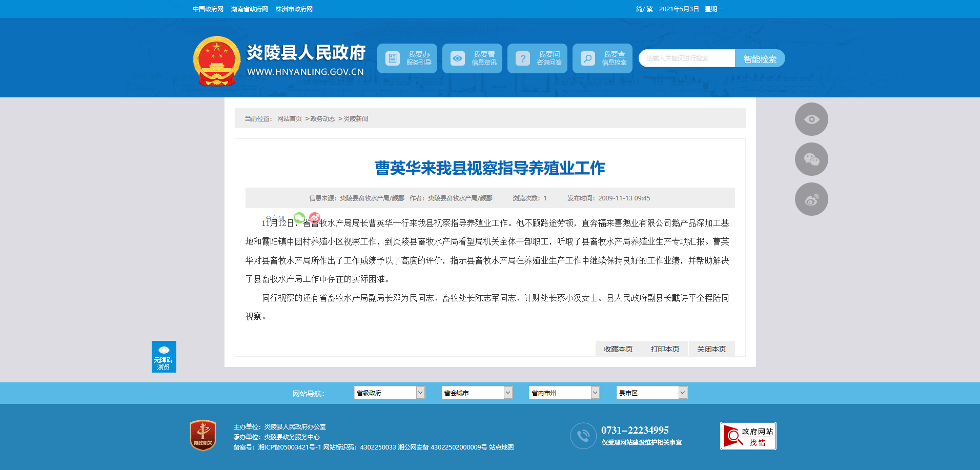Click the 智能检索 search button

(760, 58)
